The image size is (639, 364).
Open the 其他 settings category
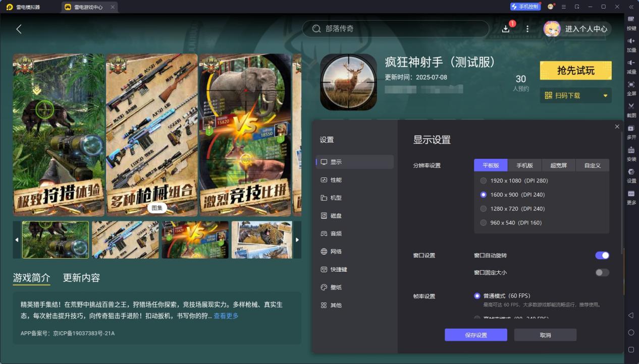[355, 305]
